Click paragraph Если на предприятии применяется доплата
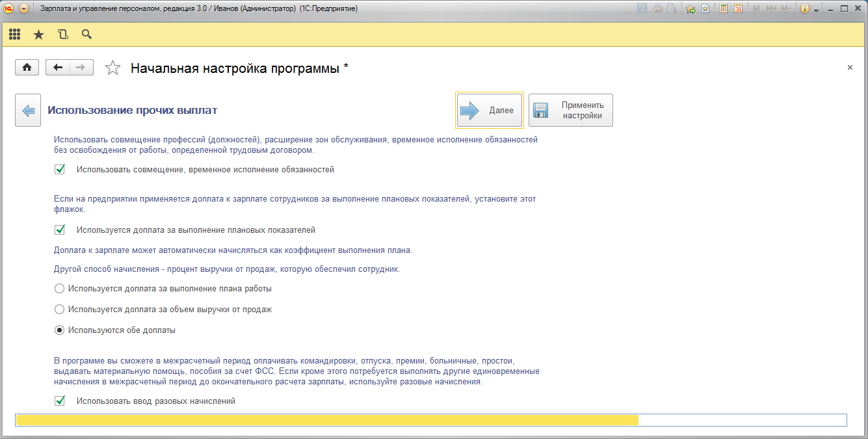Image resolution: width=868 pixels, height=439 pixels. pos(295,204)
